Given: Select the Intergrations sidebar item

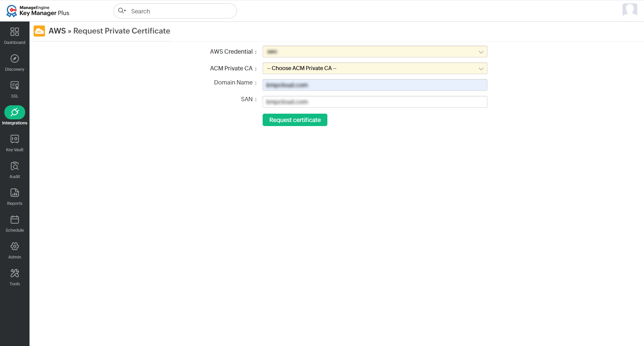Looking at the screenshot, I should tap(15, 116).
